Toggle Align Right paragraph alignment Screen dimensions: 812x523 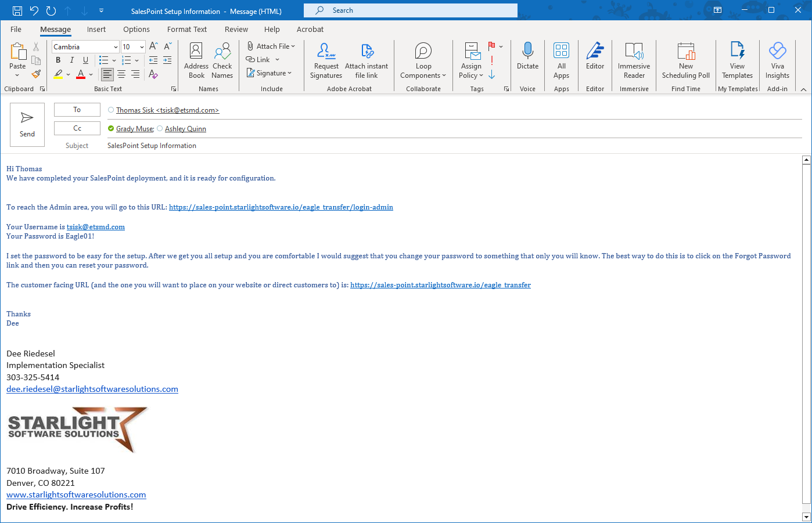(x=135, y=74)
